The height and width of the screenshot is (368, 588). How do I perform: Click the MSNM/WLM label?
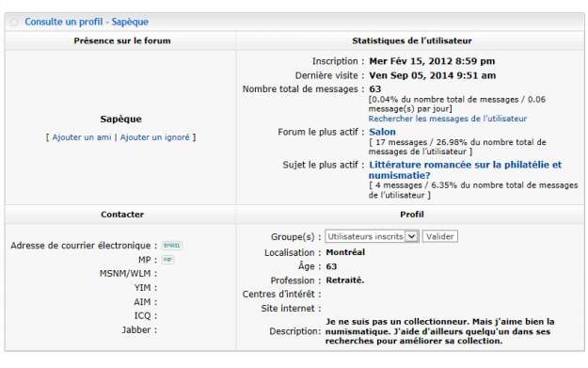pyautogui.click(x=128, y=274)
